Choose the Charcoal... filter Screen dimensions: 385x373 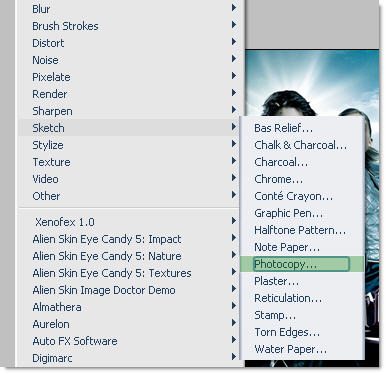(x=302, y=162)
